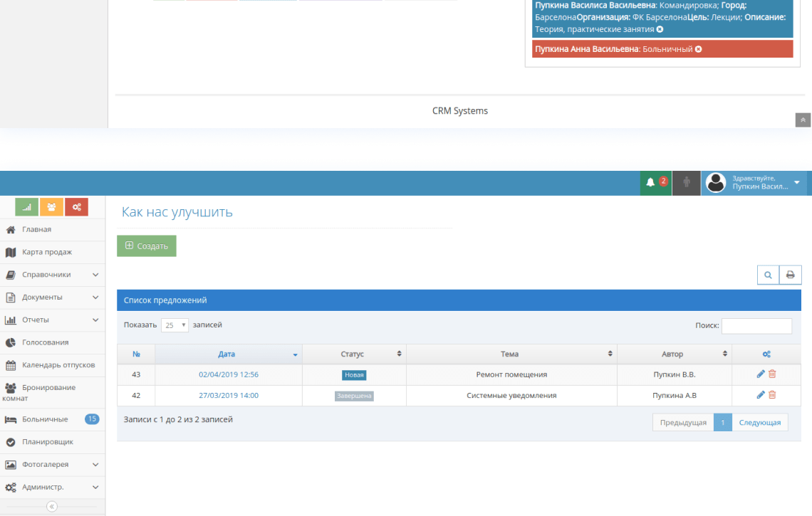The height and width of the screenshot is (516, 812).
Task: Click the search magnifier icon above the table
Action: (768, 275)
